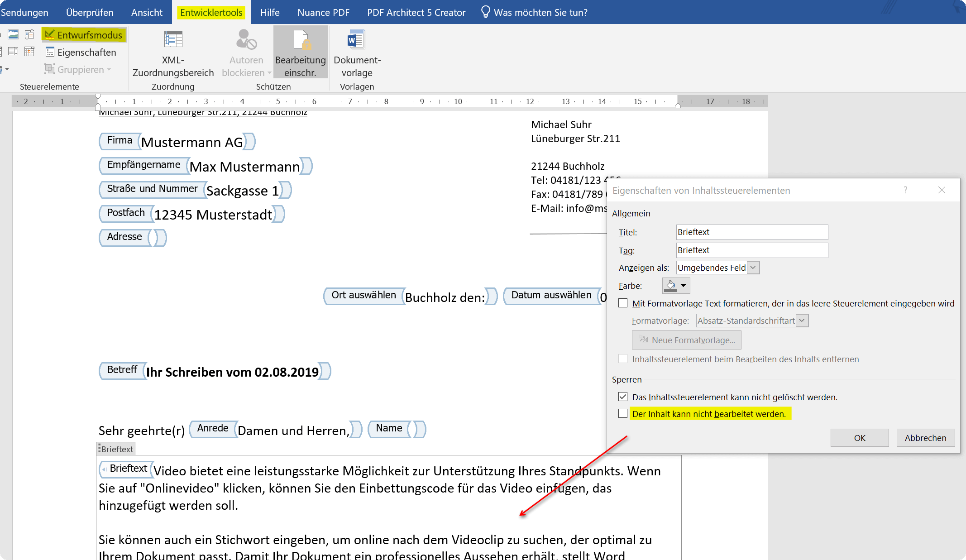The image size is (966, 560).
Task: Click the Ihr Schreiben vom 02.08.2019 subject
Action: click(x=232, y=372)
